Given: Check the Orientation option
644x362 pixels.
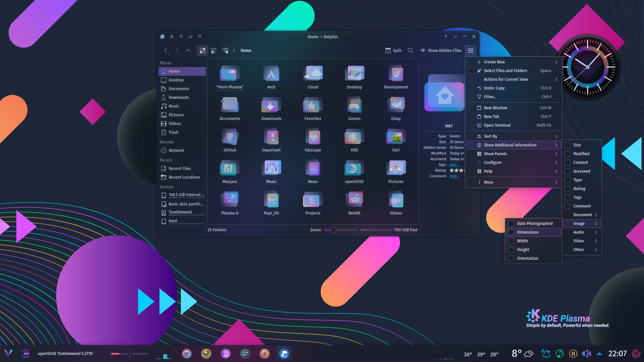Looking at the screenshot, I should click(x=511, y=258).
